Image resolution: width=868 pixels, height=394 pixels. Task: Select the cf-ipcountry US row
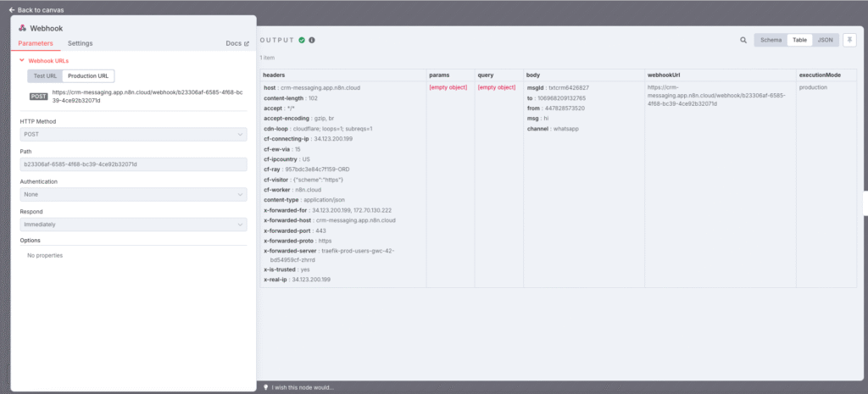(287, 159)
